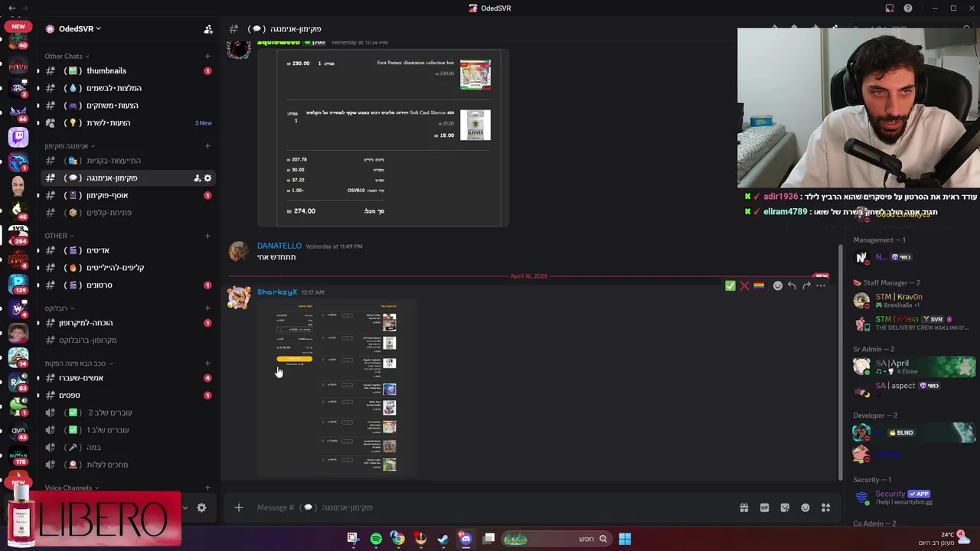Click the create invite icon on the selected פוקימון-אנימנגה channel

coord(197,178)
